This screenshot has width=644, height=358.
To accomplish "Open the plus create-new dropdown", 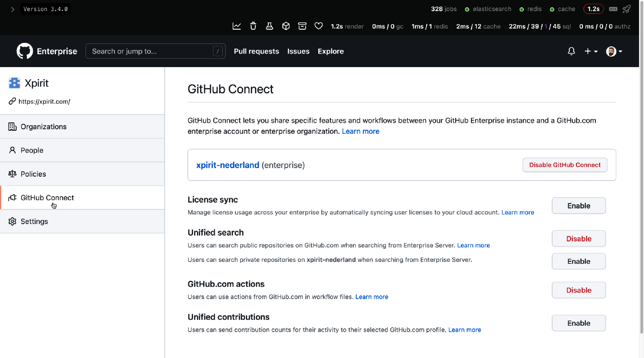I will click(x=591, y=51).
